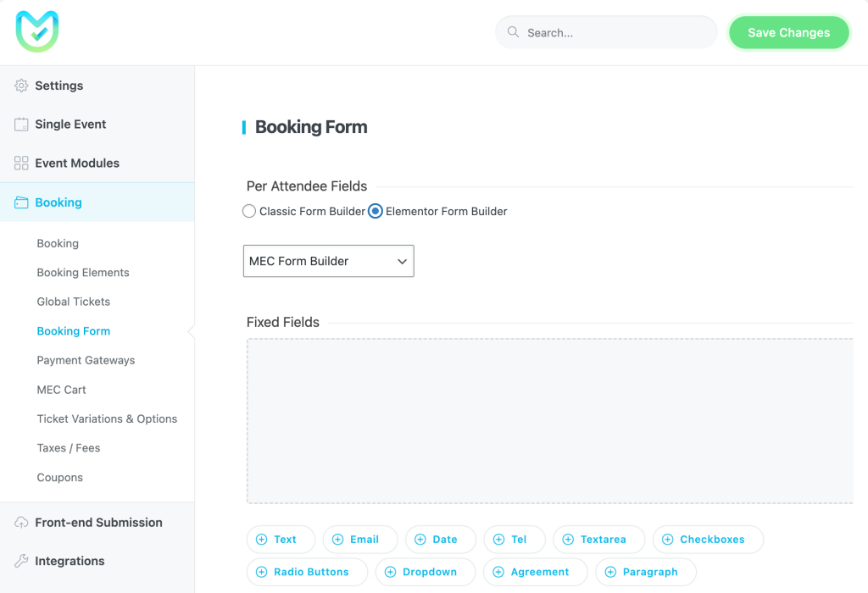The image size is (868, 593).
Task: Click the Integrations sidebar icon
Action: (19, 561)
